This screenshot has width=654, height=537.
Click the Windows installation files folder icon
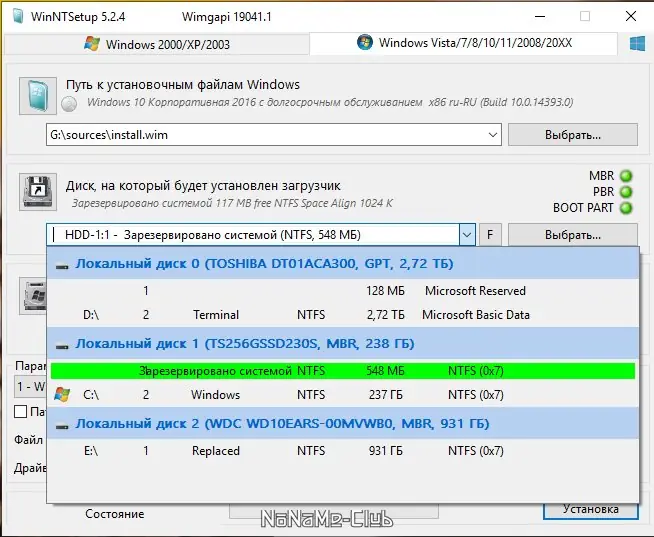click(x=38, y=96)
